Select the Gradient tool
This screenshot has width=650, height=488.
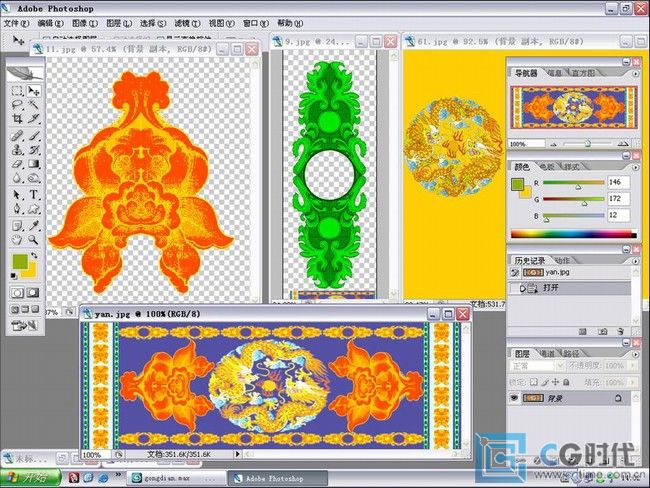pyautogui.click(x=34, y=164)
